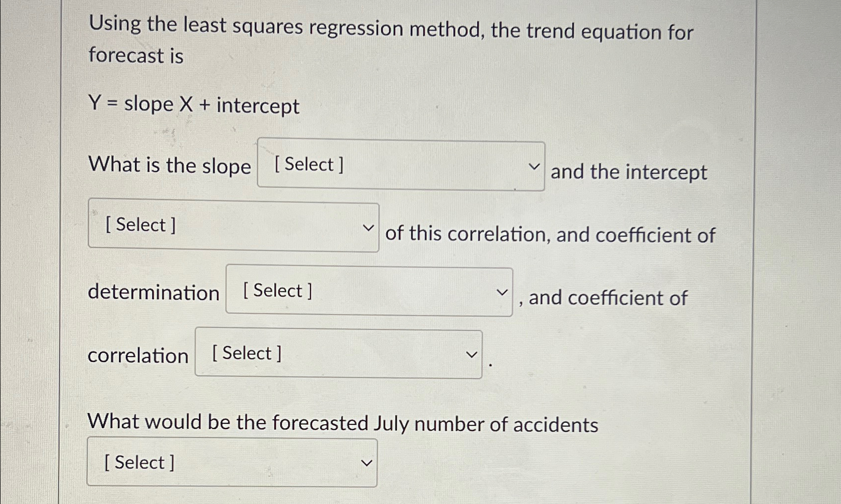Screen dimensions: 841x504
Task: Click the [Select] text beside determination
Action: [277, 291]
